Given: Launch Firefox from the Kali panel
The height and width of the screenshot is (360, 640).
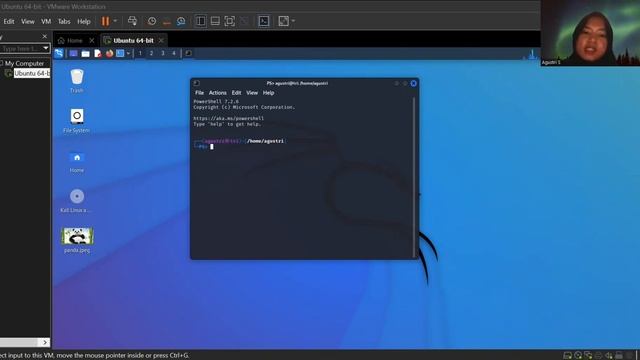Looking at the screenshot, I should 109,53.
